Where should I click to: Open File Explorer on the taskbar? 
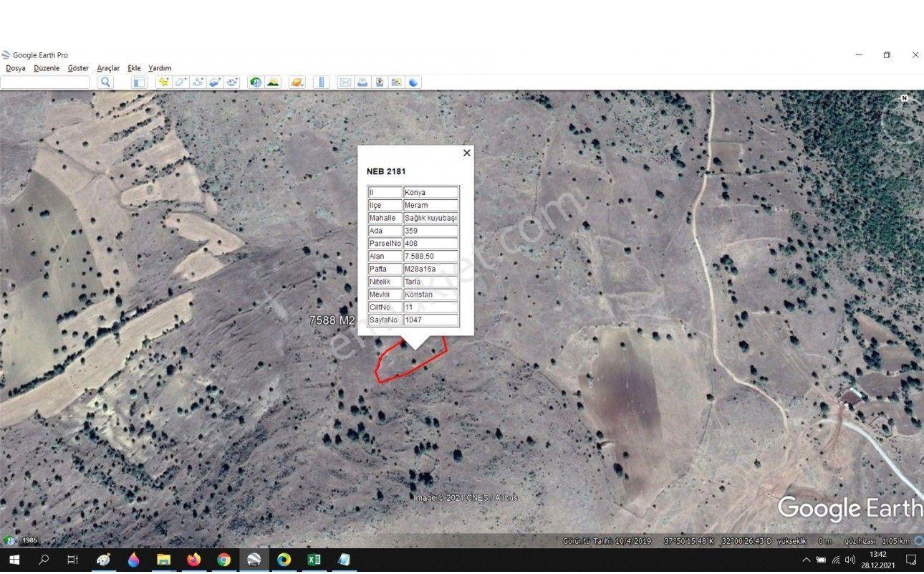(x=164, y=560)
